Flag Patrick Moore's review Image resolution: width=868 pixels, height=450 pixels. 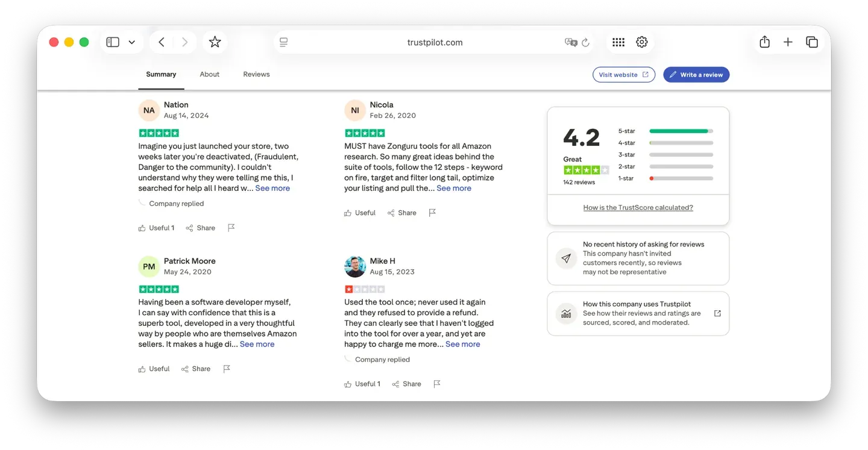click(x=227, y=369)
